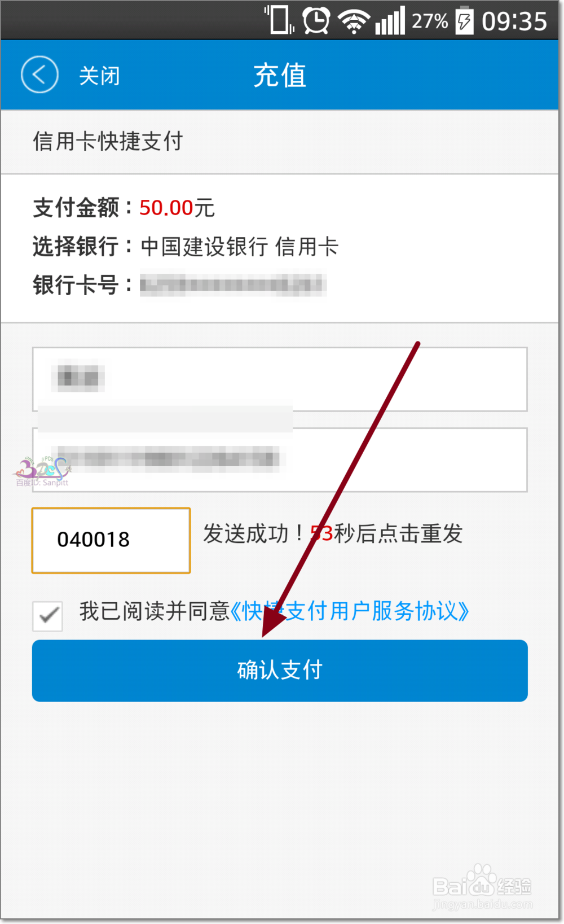
Task: Open the 快捷支付用户服务协议 link
Action: tap(350, 611)
